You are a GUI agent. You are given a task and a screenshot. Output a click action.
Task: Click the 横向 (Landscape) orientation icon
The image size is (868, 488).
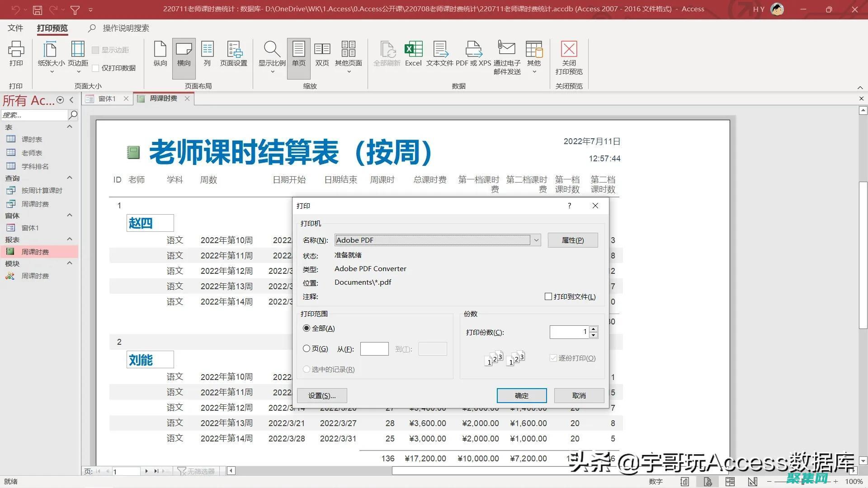click(x=184, y=54)
